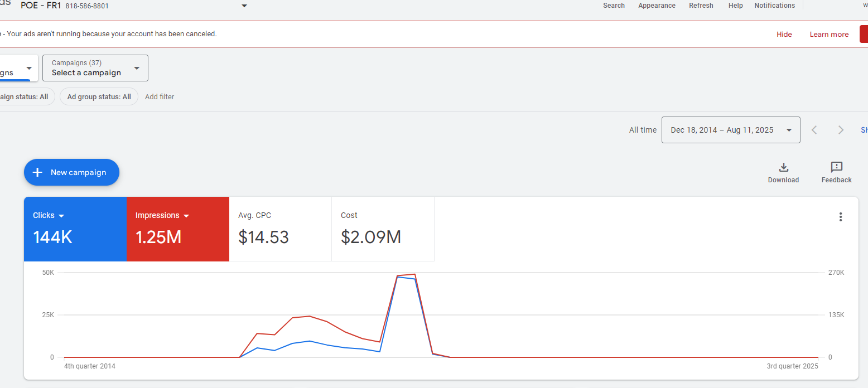This screenshot has height=388, width=868.
Task: Open the chart's three-dot more options menu
Action: tap(841, 217)
